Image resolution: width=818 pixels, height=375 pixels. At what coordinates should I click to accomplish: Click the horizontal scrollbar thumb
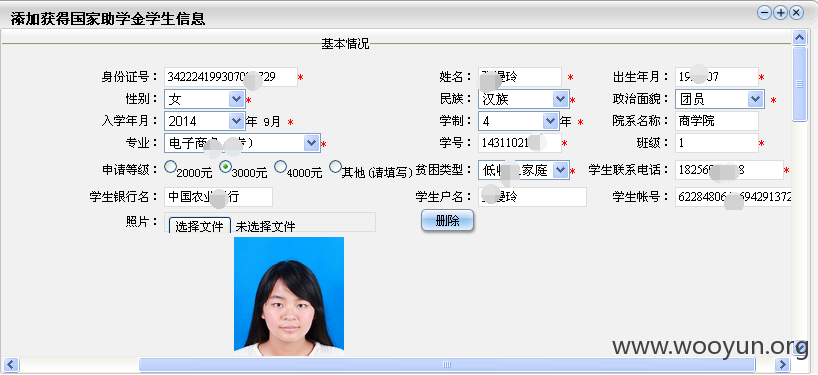447,364
